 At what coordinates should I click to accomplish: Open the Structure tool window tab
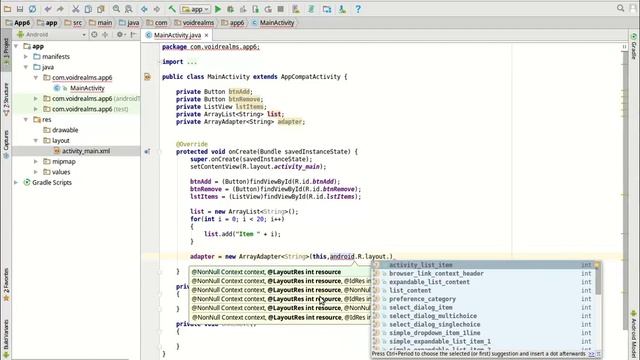click(x=6, y=99)
